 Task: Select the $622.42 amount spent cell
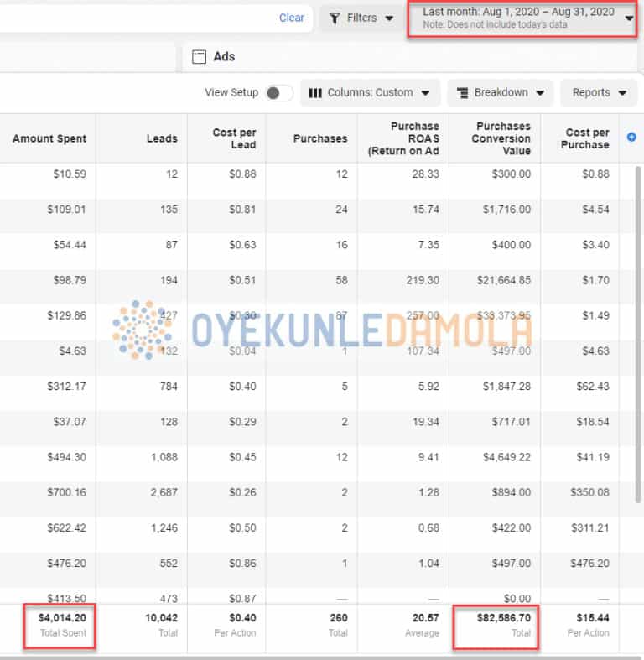pos(66,527)
